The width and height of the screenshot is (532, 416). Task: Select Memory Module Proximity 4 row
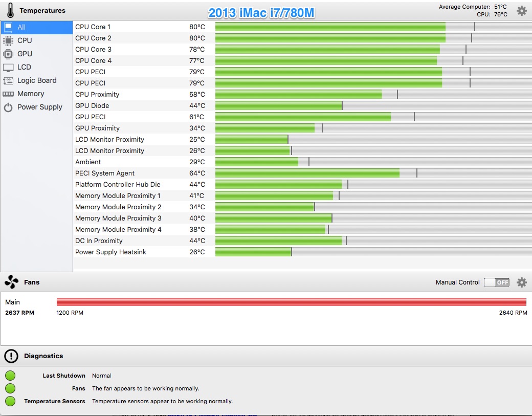click(303, 229)
